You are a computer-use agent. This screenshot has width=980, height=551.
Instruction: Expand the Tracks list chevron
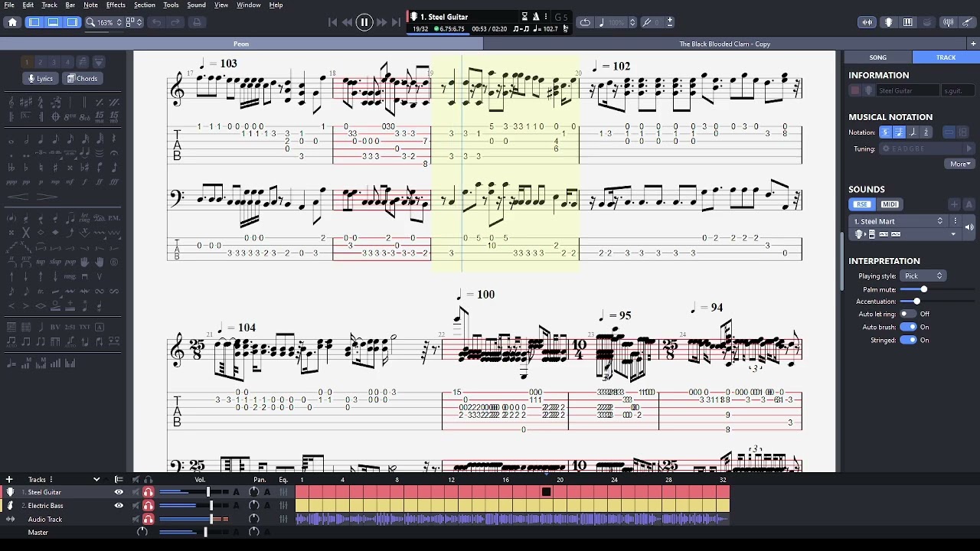point(96,479)
